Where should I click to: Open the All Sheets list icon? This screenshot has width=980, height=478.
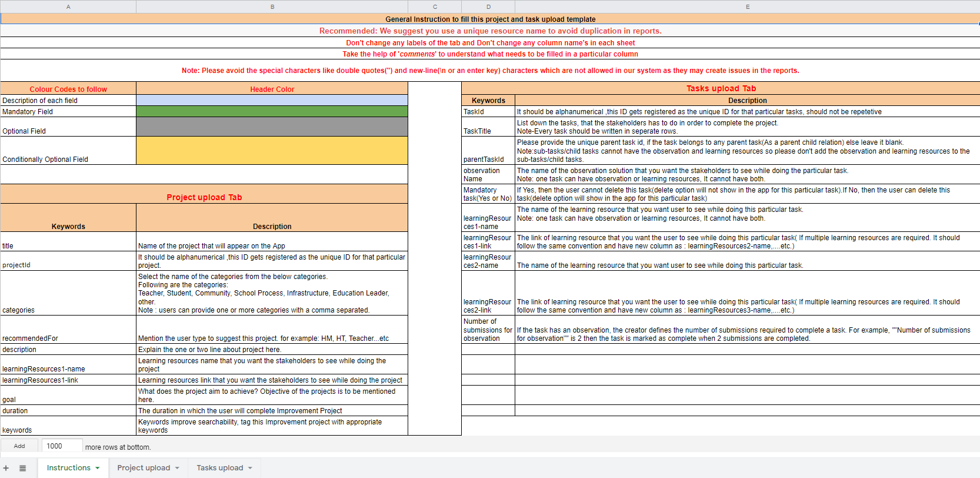(22, 468)
